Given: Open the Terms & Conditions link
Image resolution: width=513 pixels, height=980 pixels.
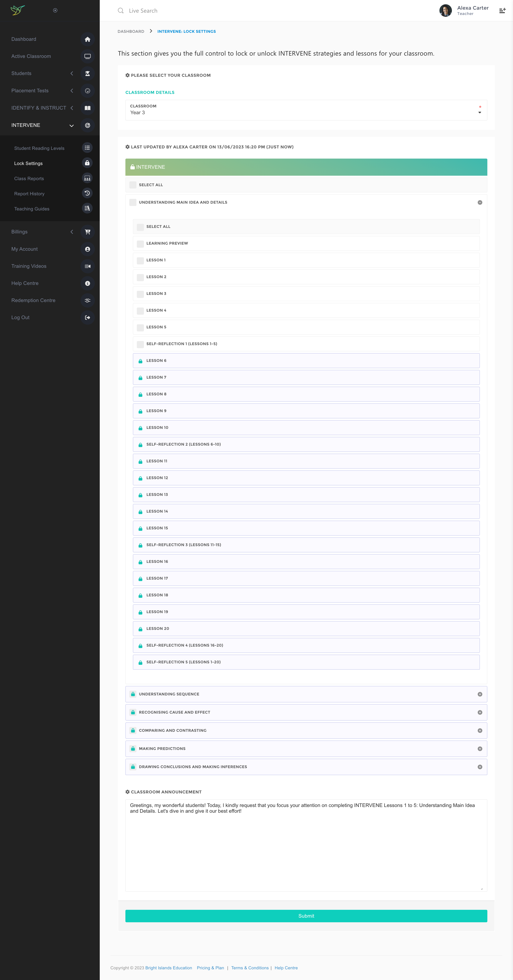Looking at the screenshot, I should click(x=250, y=968).
